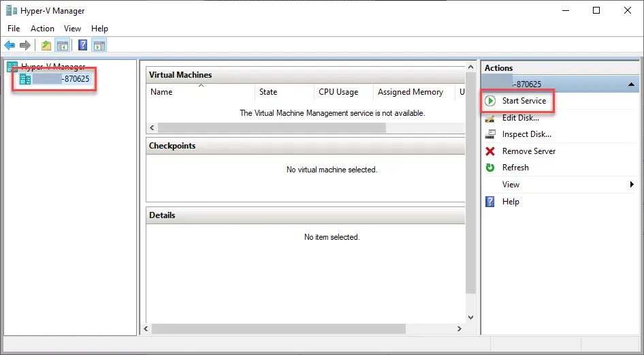
Task: Click the red X Remove Server icon
Action: coord(490,151)
